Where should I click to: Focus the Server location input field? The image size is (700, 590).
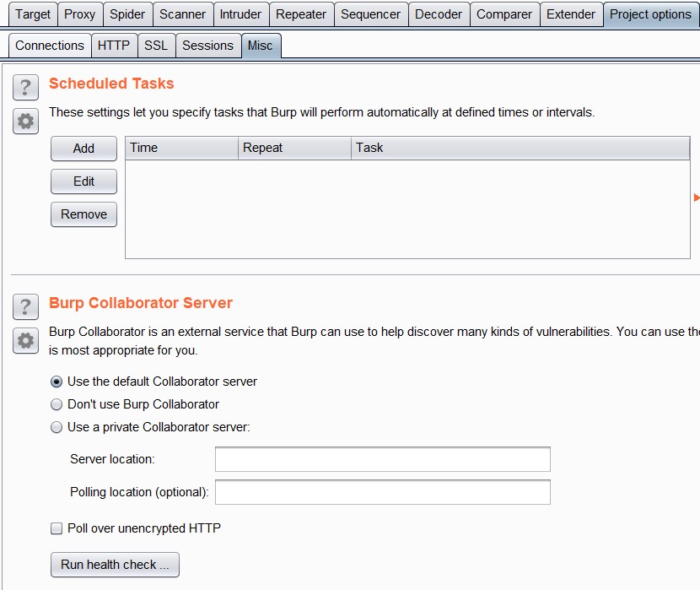pyautogui.click(x=383, y=459)
